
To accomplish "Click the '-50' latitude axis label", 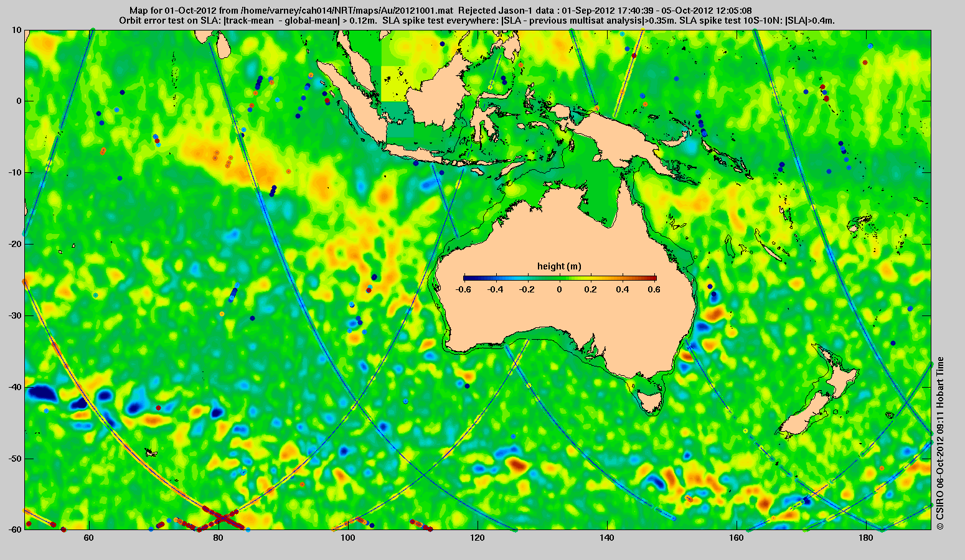I will point(15,459).
